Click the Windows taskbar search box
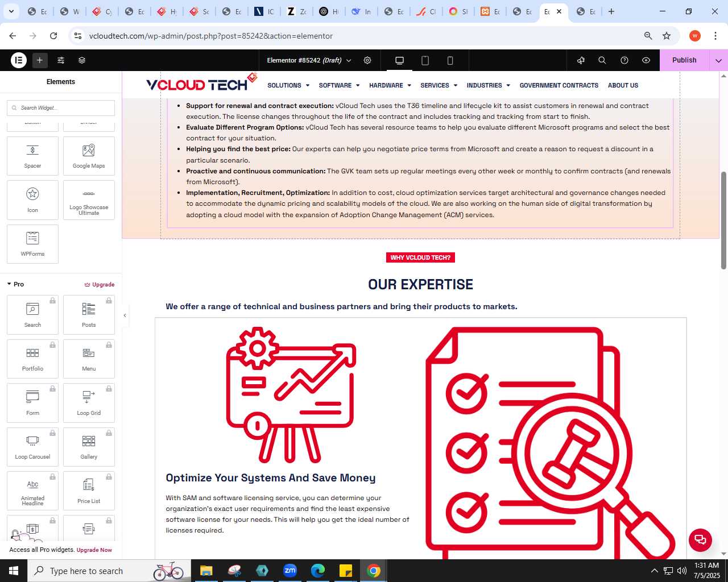The image size is (728, 582). point(108,571)
